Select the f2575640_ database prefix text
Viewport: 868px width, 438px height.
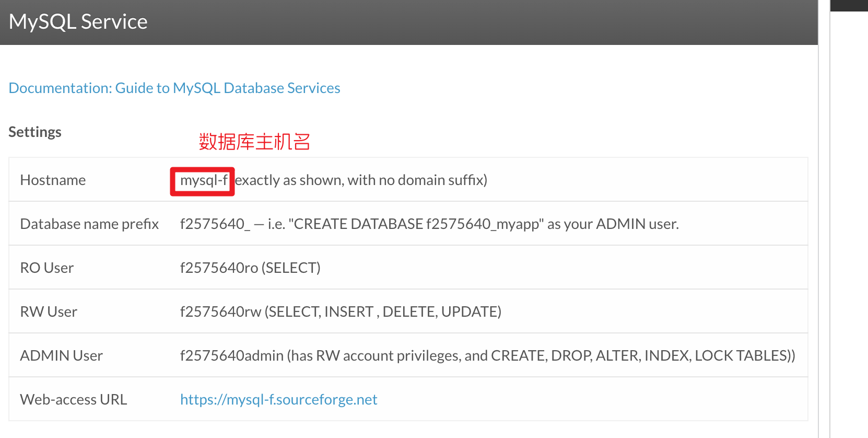pos(215,224)
